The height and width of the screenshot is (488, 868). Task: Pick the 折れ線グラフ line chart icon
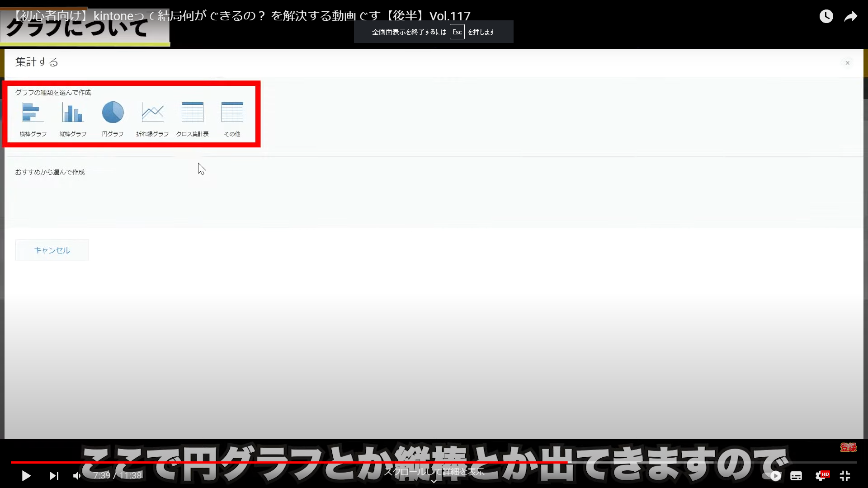coord(152,113)
